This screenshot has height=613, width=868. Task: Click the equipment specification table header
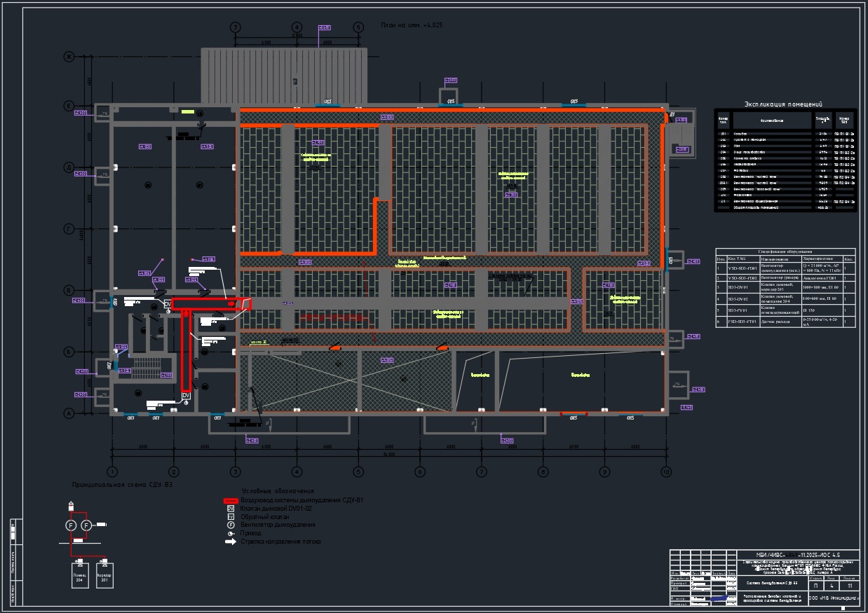click(785, 252)
